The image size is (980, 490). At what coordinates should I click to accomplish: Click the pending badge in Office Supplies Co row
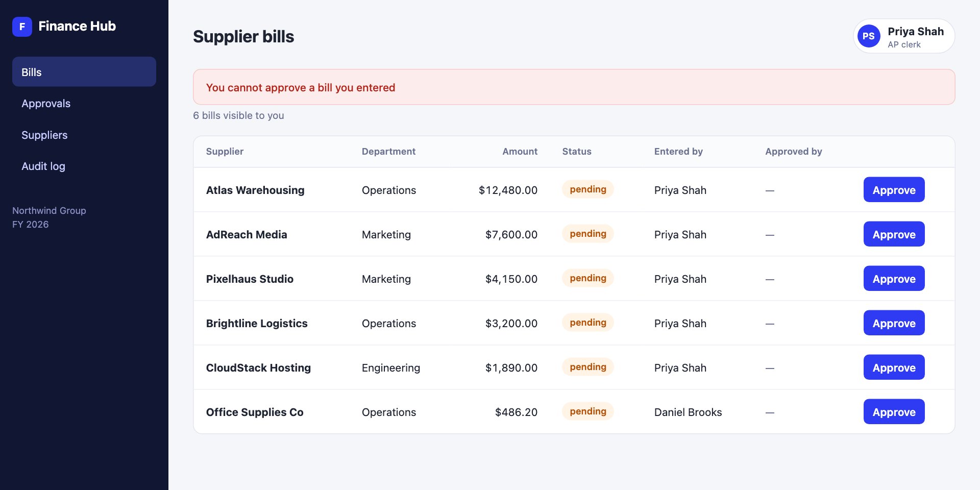point(588,411)
